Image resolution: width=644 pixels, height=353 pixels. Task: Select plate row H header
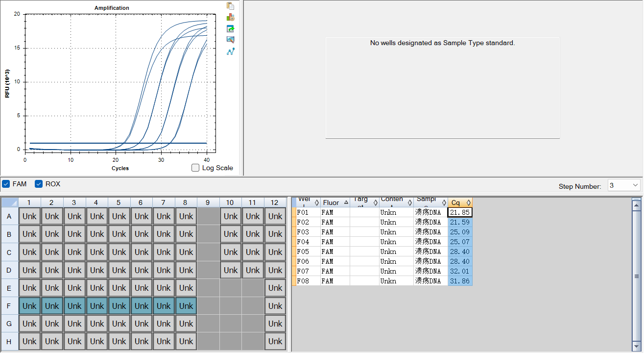pos(10,341)
